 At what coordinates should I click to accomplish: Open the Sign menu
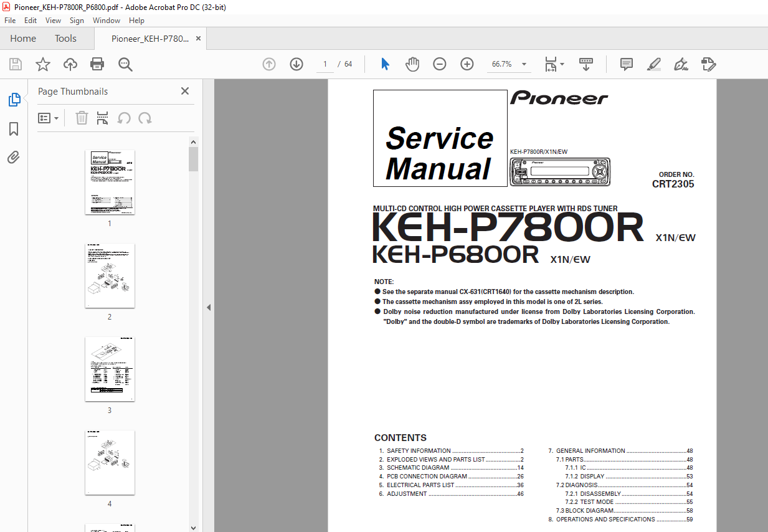(77, 21)
